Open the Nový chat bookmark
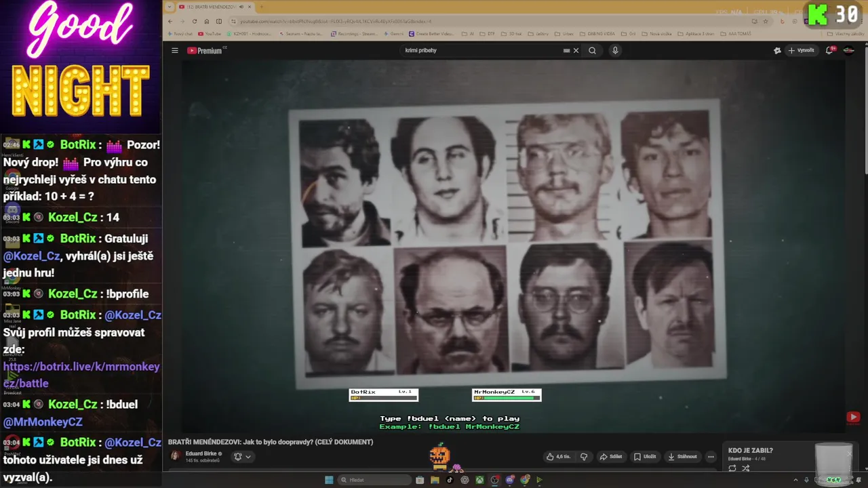The height and width of the screenshot is (488, 868). click(x=180, y=33)
